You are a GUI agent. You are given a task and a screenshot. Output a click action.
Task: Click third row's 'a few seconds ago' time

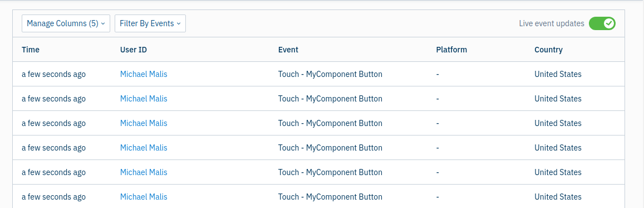[54, 123]
